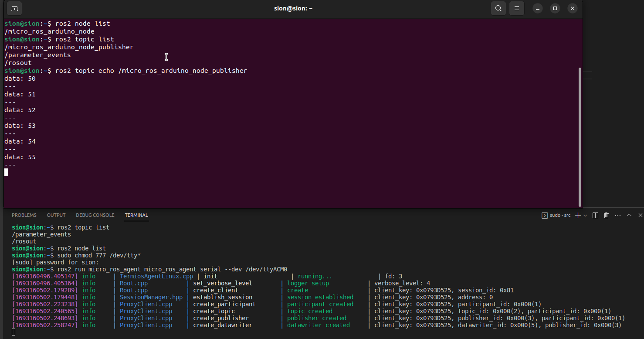Open the GNOME Terminal hamburger menu
The width and height of the screenshot is (644, 339).
coord(517,8)
